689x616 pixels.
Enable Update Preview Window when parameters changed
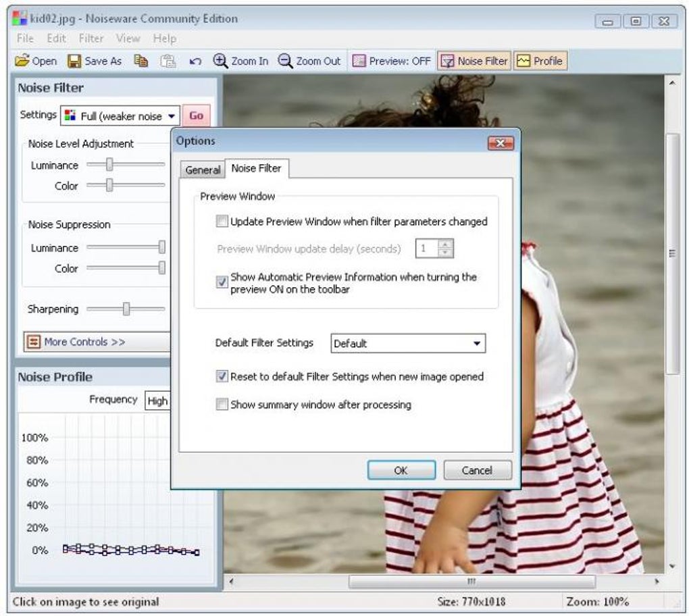click(222, 221)
